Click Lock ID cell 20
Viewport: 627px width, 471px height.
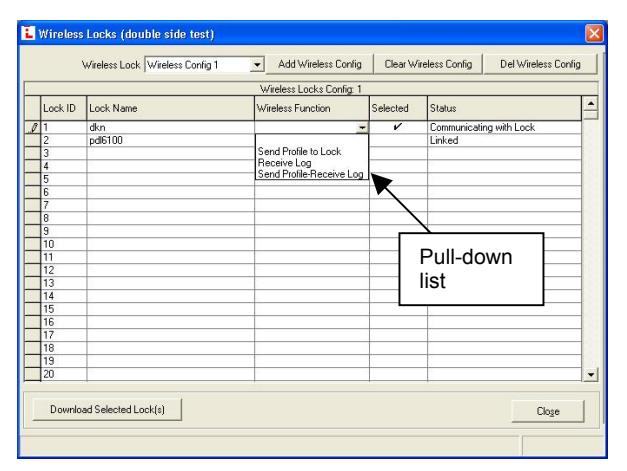pos(64,374)
